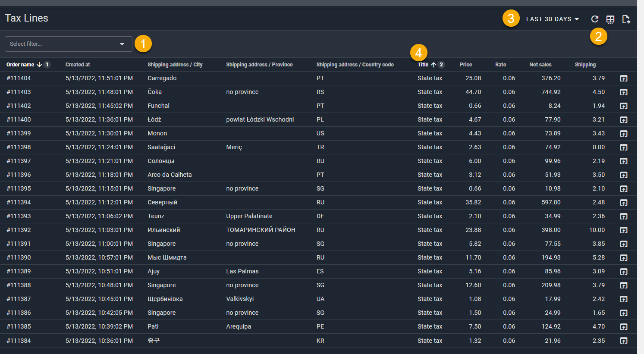
Task: Expand the Last 30 Days date range
Action: (x=552, y=19)
